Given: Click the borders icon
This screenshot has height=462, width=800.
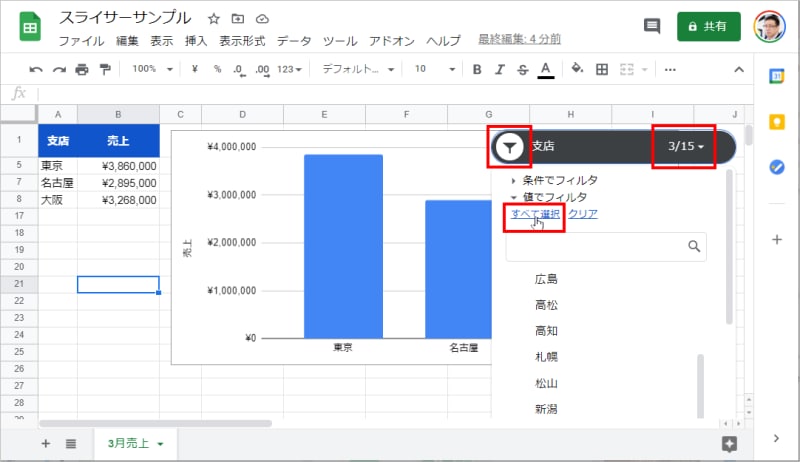Looking at the screenshot, I should (x=602, y=69).
